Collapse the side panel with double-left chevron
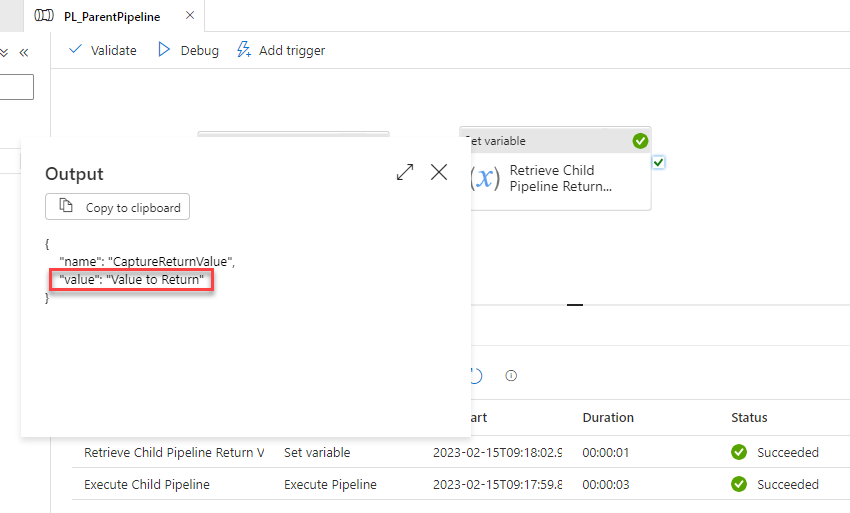The height and width of the screenshot is (513, 850). tap(24, 53)
